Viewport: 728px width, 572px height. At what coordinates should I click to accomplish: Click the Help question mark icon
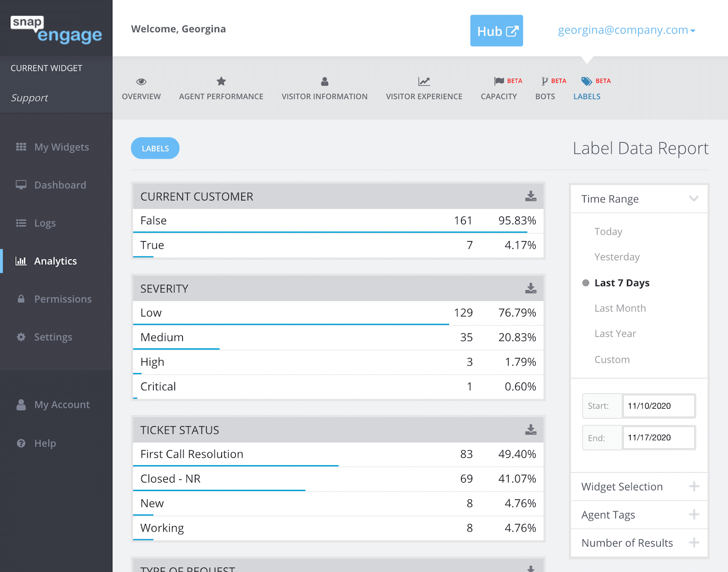[21, 443]
